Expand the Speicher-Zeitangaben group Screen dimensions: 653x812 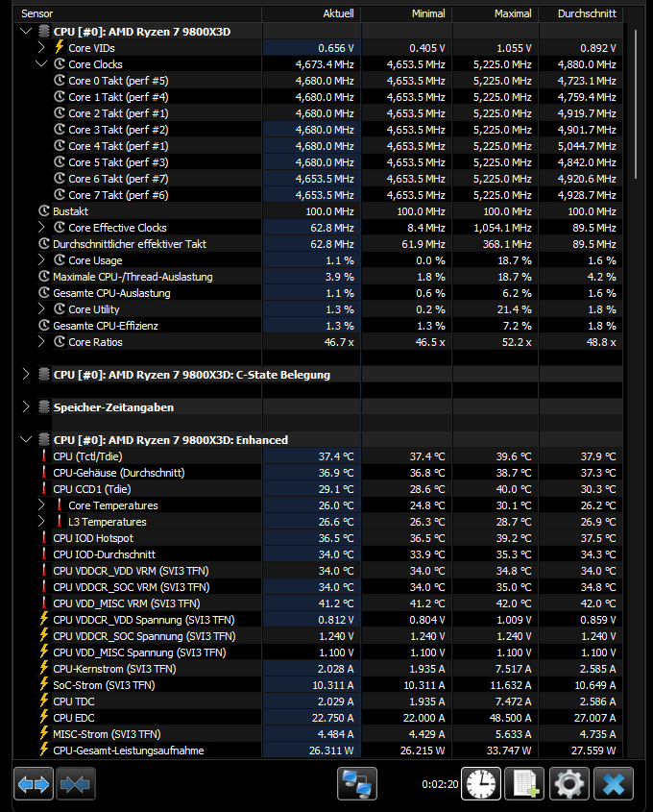coord(26,406)
